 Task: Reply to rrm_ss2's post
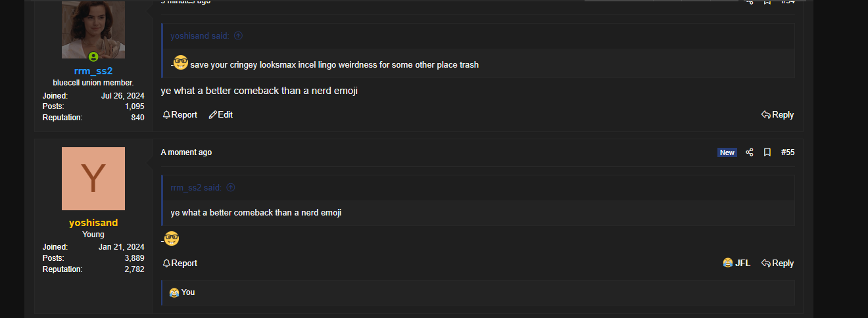click(777, 115)
